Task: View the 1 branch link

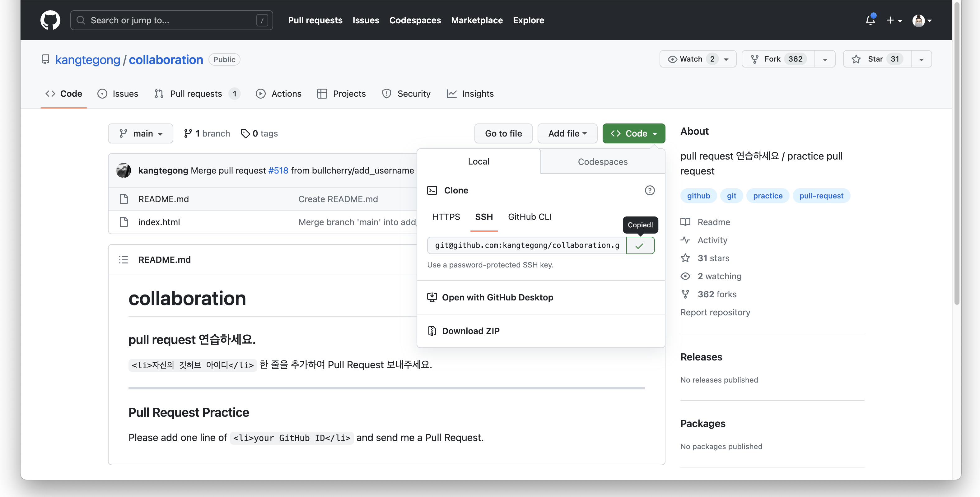Action: [207, 133]
